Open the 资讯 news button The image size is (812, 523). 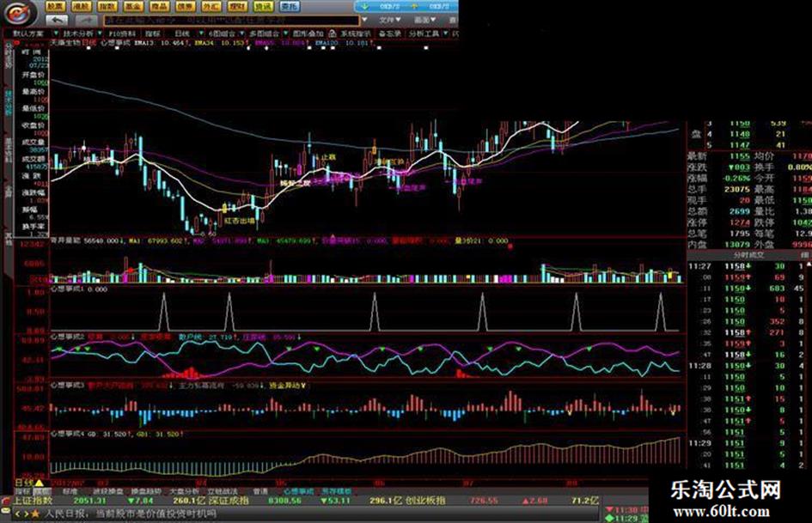click(263, 6)
